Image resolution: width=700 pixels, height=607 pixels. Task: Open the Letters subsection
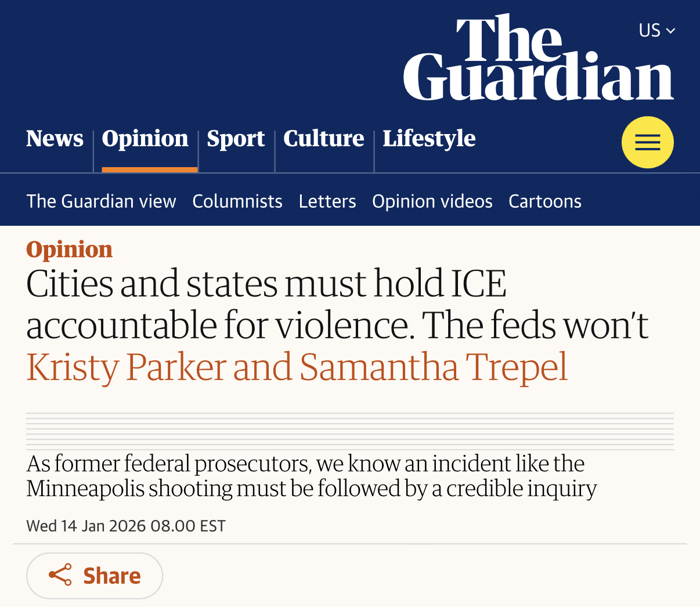[327, 201]
